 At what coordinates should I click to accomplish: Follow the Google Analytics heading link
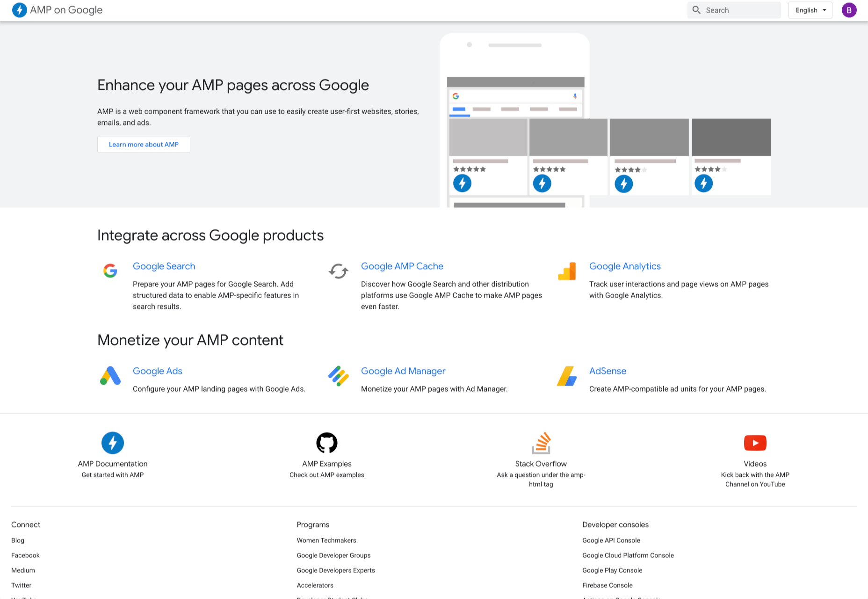tap(625, 266)
